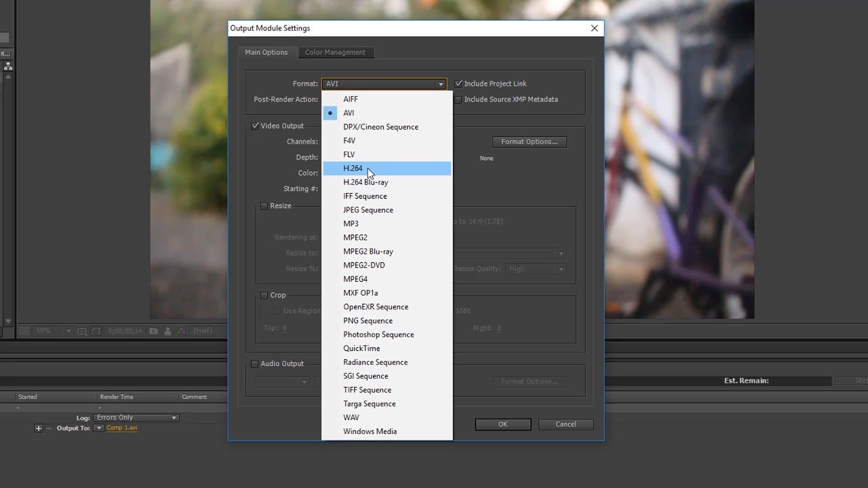This screenshot has height=488, width=868.
Task: Choose MPEG4 from the format list
Action: coord(387,279)
